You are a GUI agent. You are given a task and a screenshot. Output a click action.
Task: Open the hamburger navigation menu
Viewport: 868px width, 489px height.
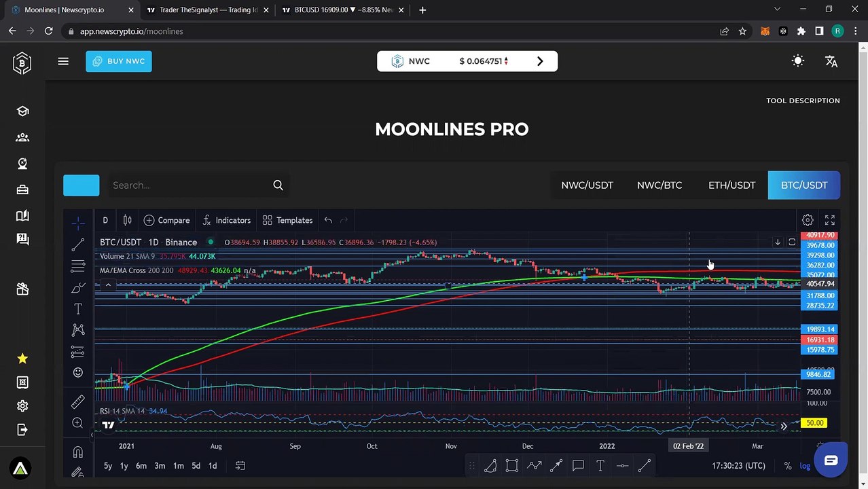pyautogui.click(x=63, y=61)
